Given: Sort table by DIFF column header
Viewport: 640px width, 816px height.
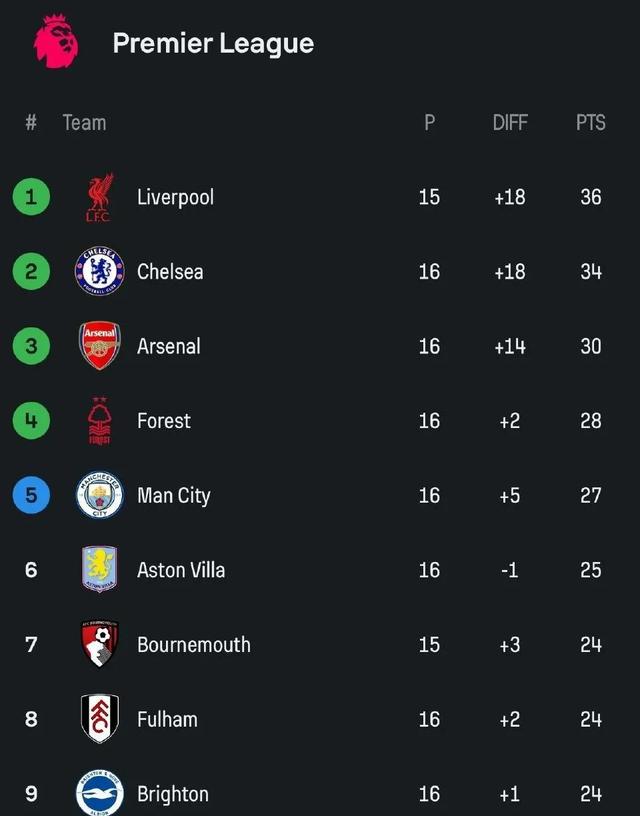Looking at the screenshot, I should click(510, 123).
